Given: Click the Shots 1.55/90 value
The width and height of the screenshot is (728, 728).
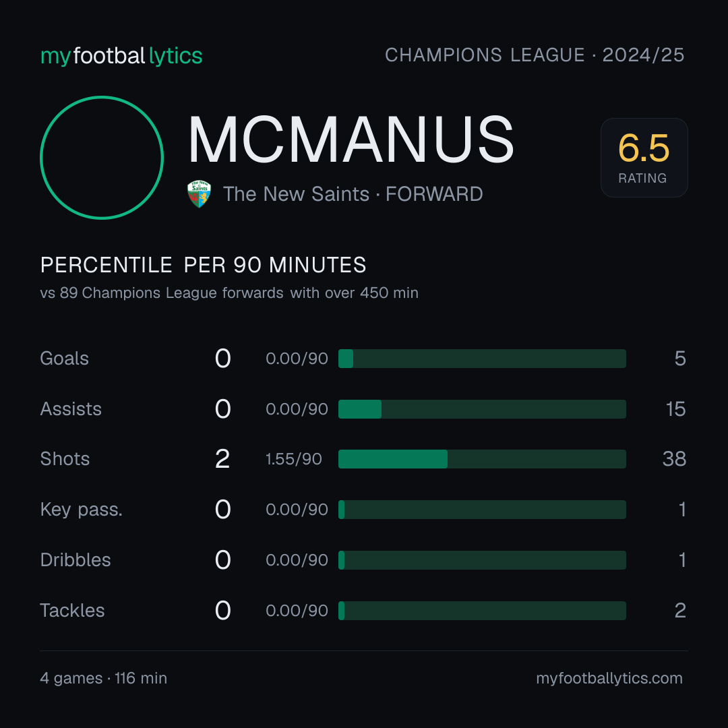Looking at the screenshot, I should tap(293, 459).
